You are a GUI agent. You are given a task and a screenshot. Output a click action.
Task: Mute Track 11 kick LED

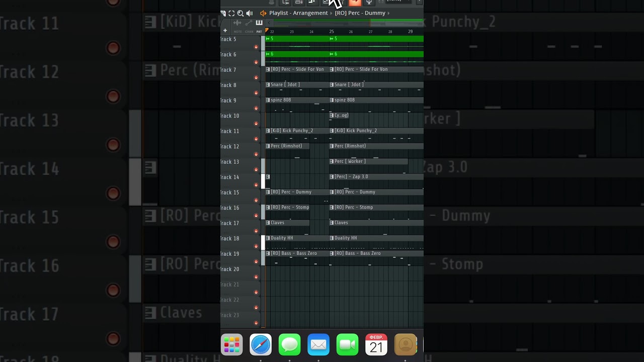point(256,139)
